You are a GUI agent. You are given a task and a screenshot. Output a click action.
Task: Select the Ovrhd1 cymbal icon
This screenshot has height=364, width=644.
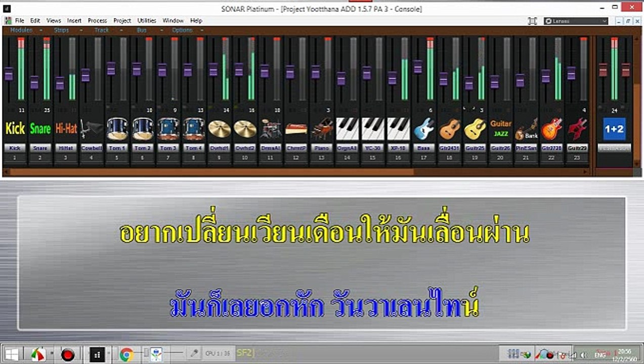[x=220, y=129]
